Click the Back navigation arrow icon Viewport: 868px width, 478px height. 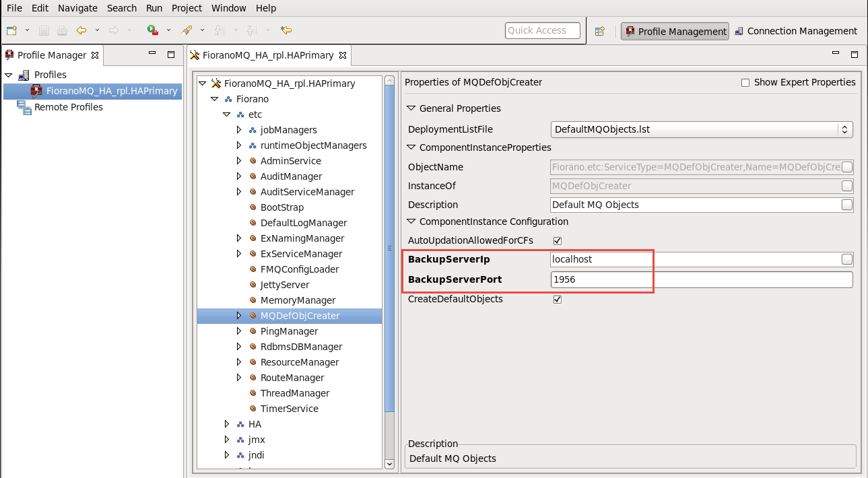81,30
